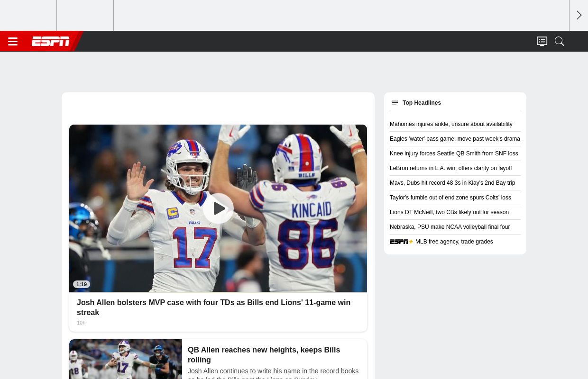
Task: Open 'QB Allen reaches new heights' article
Action: pyautogui.click(x=264, y=355)
